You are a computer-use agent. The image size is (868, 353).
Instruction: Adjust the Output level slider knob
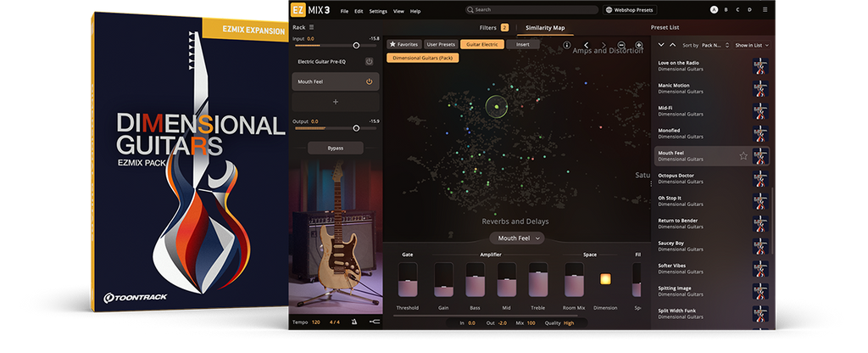click(356, 128)
